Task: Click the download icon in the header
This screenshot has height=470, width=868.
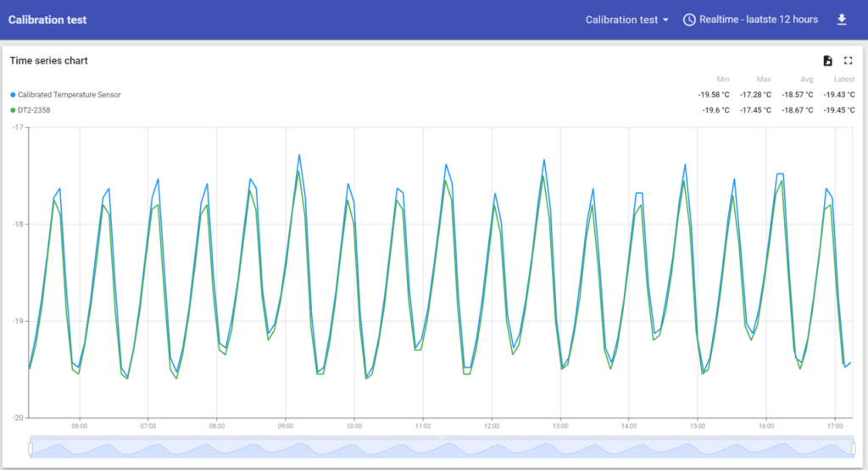Action: coord(842,19)
